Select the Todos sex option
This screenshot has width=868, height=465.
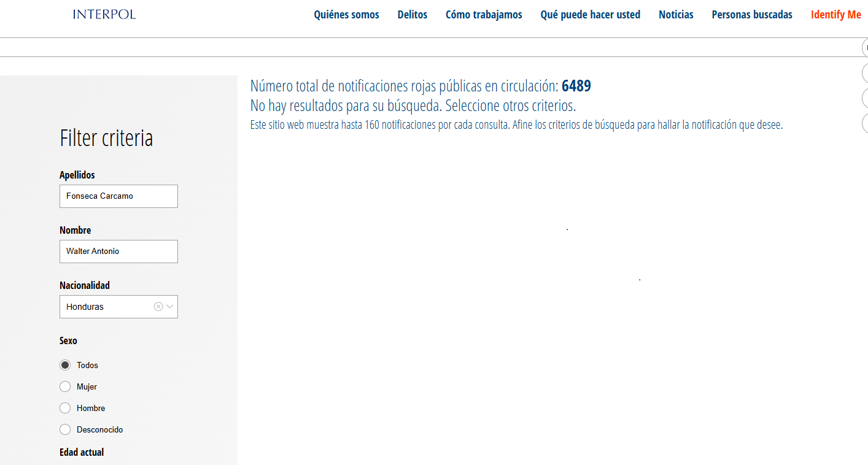tap(65, 365)
